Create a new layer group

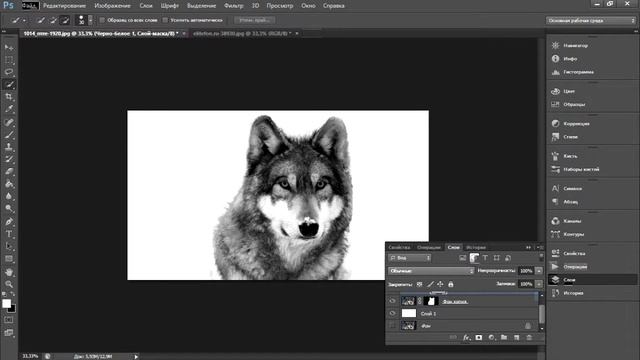[x=504, y=338]
